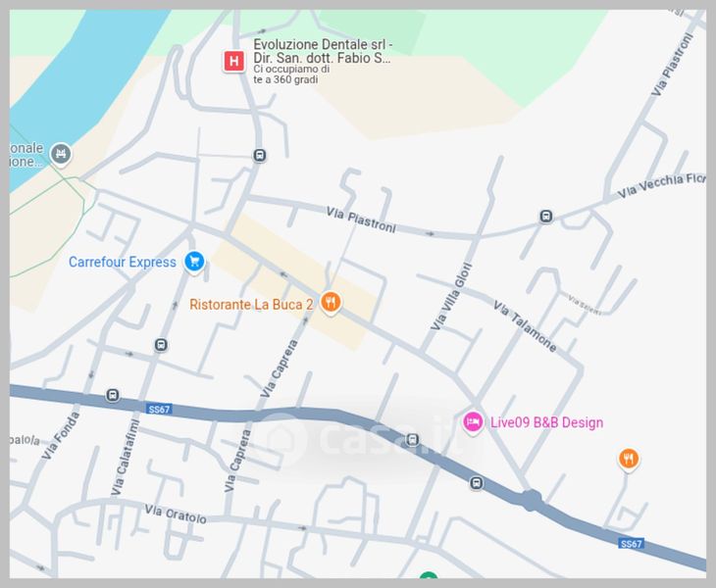Click the red hospital H marker
Image resolution: width=716 pixels, height=588 pixels.
tap(233, 61)
